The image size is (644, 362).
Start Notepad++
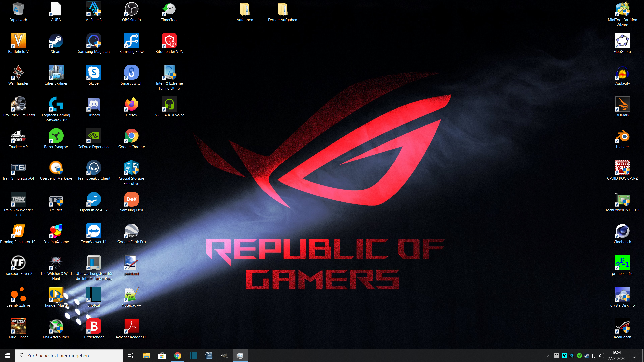pos(131,294)
